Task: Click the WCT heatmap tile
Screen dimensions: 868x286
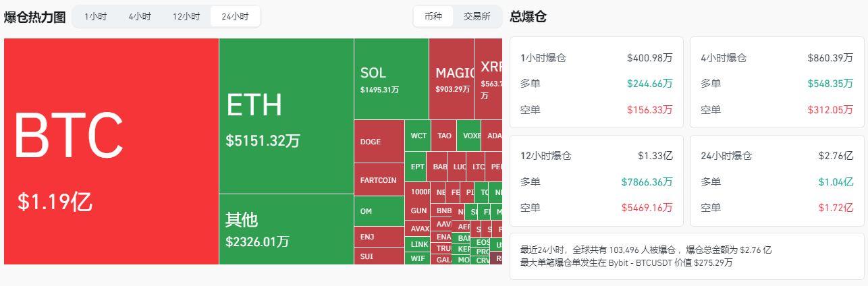Action: pyautogui.click(x=418, y=136)
